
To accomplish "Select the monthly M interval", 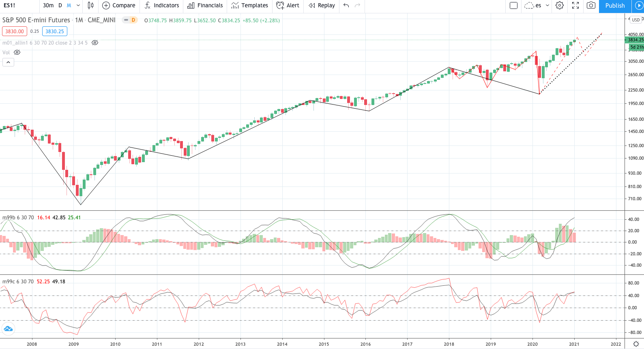I will click(x=69, y=5).
